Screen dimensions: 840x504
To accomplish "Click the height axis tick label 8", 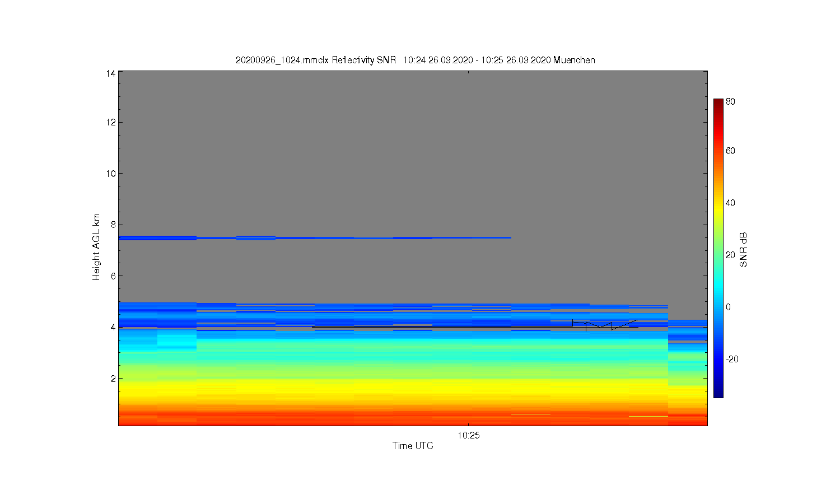I will click(113, 225).
